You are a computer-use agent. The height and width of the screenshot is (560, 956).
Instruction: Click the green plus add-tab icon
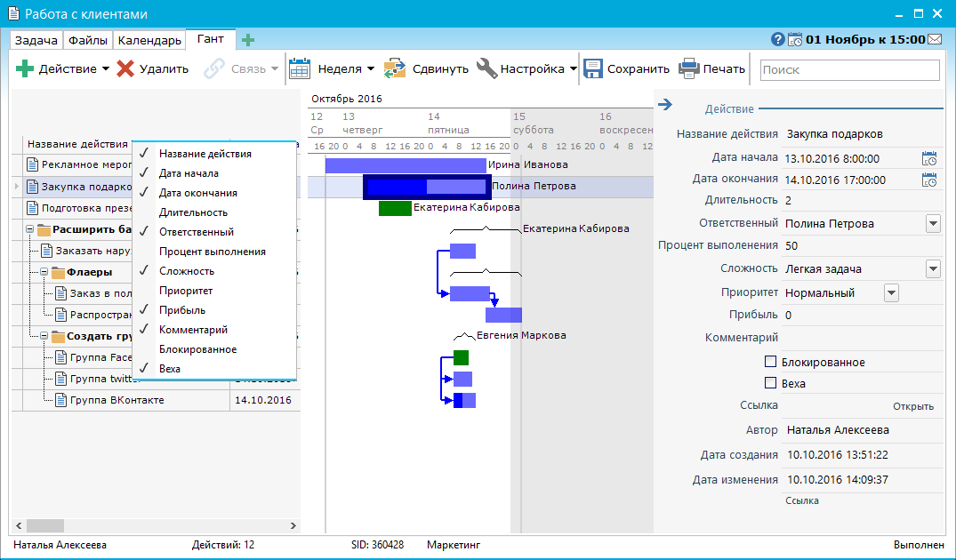tap(247, 40)
